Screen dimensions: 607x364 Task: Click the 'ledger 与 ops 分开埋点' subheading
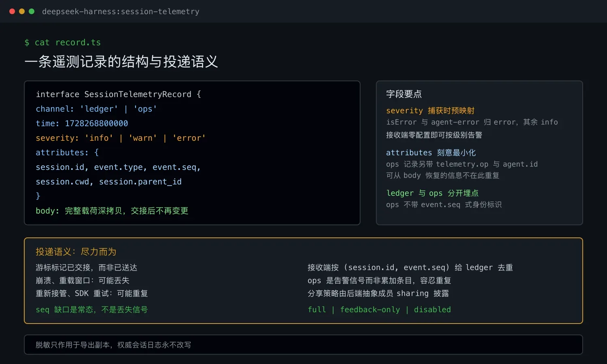point(432,193)
